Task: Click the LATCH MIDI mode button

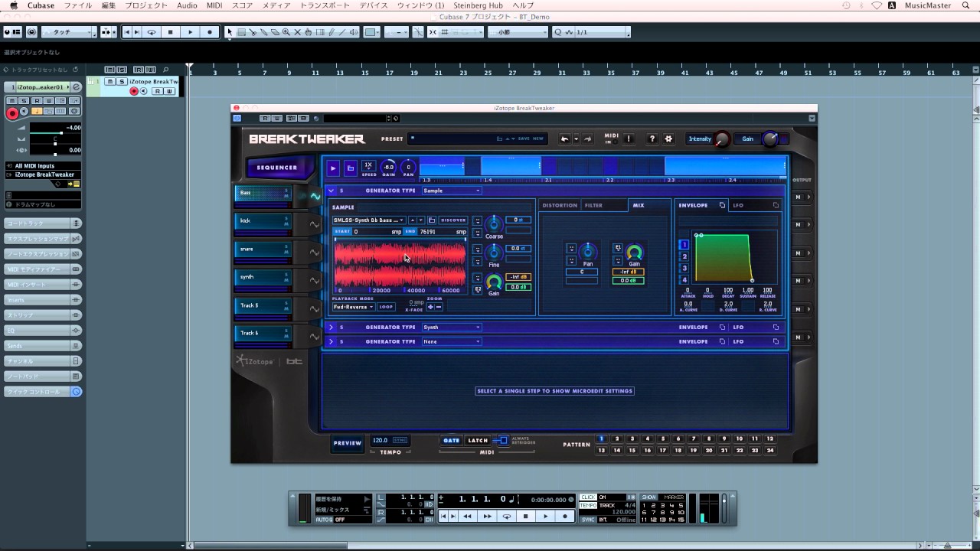Action: [478, 441]
